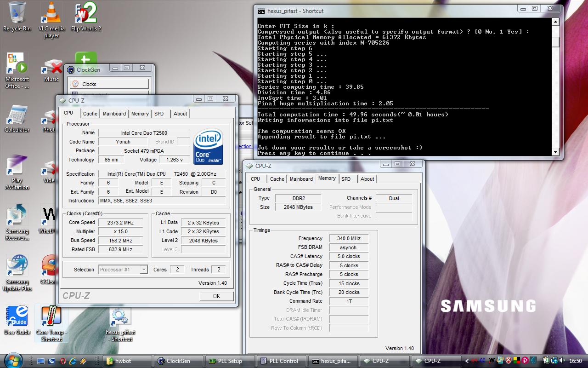Launch VLC media player from desktop
Screen dimensions: 588x368
[x=51, y=20]
